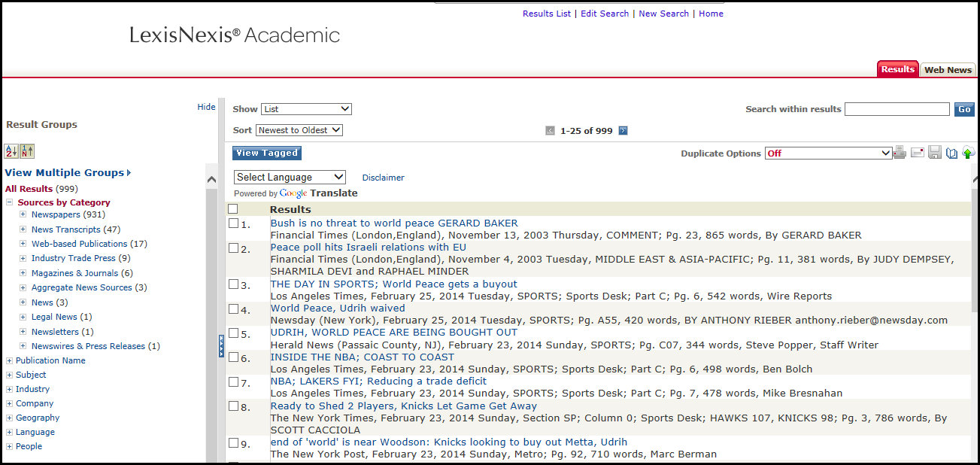Click the cloud upload arrow icon

click(969, 153)
